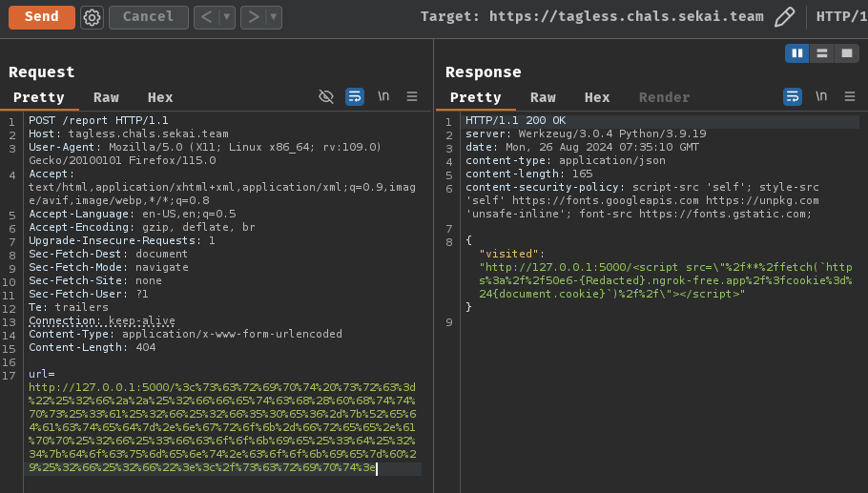Image resolution: width=868 pixels, height=493 pixels.
Task: Click the visited URL JSON value
Action: tap(666, 280)
